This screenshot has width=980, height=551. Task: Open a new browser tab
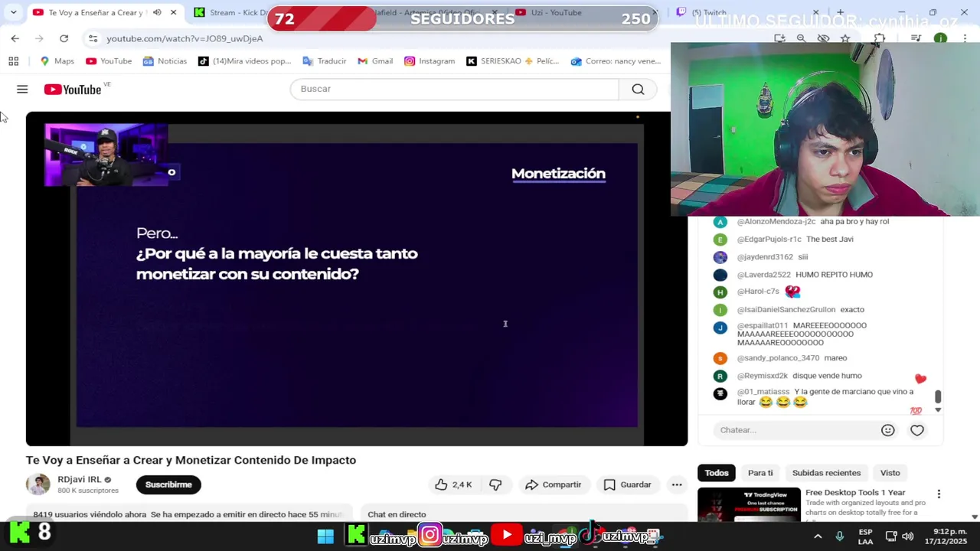click(840, 12)
